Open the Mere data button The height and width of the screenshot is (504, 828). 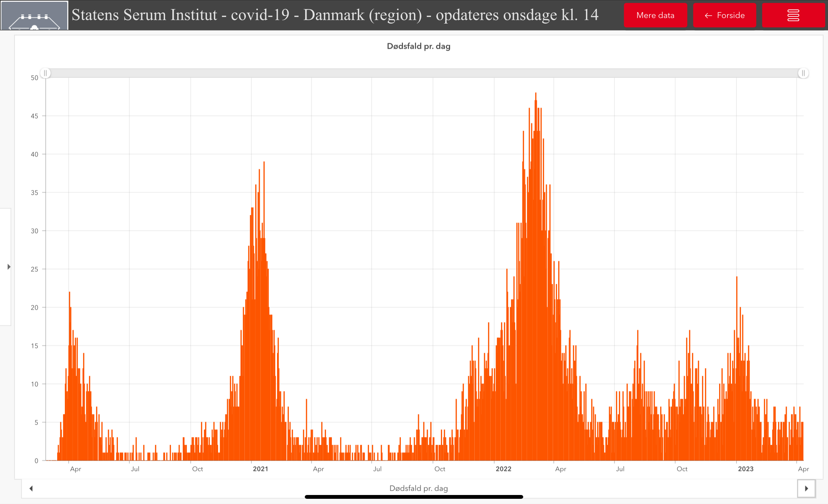[x=655, y=15]
